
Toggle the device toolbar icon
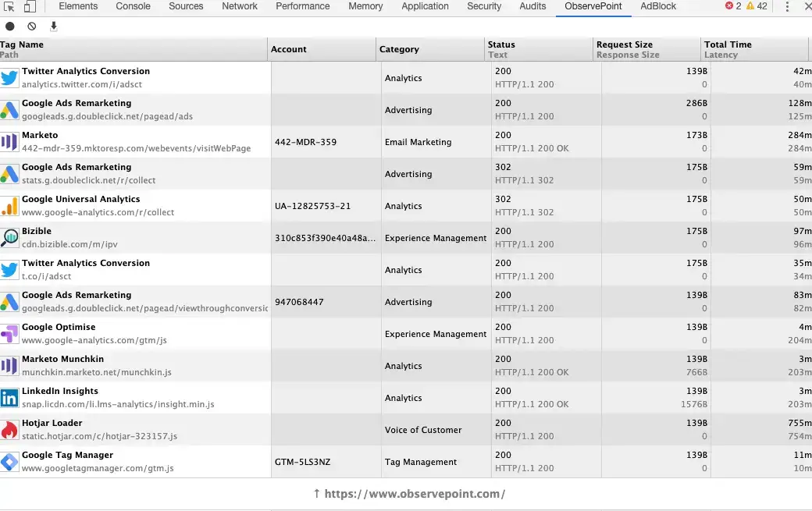[x=30, y=6]
